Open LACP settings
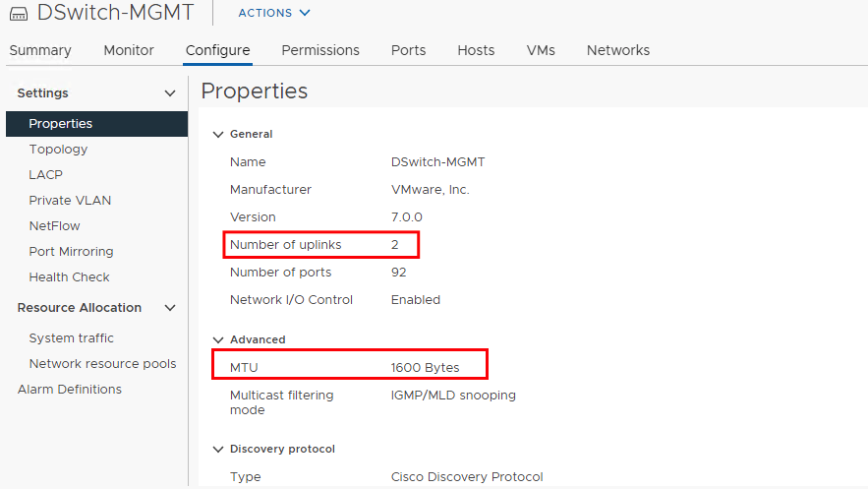Viewport: 868px width, 489px height. click(45, 175)
